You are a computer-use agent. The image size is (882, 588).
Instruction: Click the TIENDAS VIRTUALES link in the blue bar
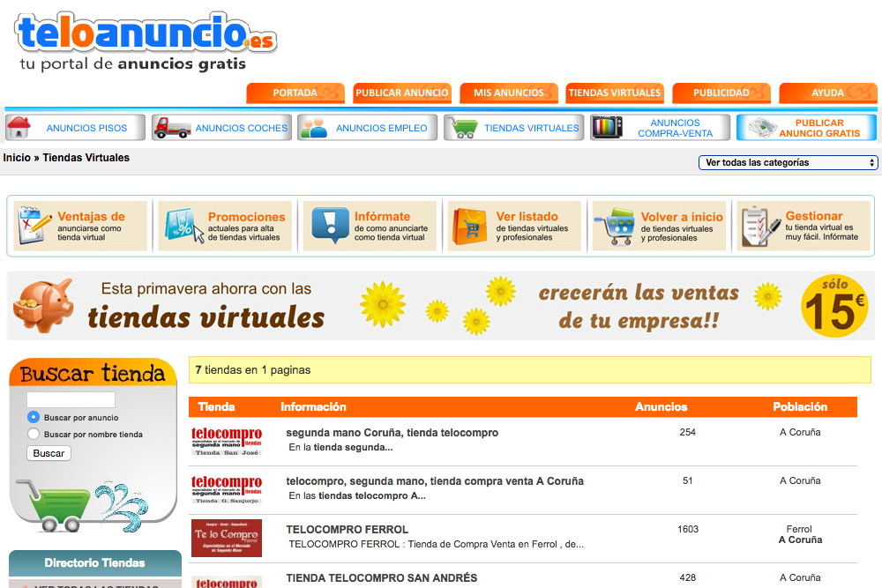(532, 128)
